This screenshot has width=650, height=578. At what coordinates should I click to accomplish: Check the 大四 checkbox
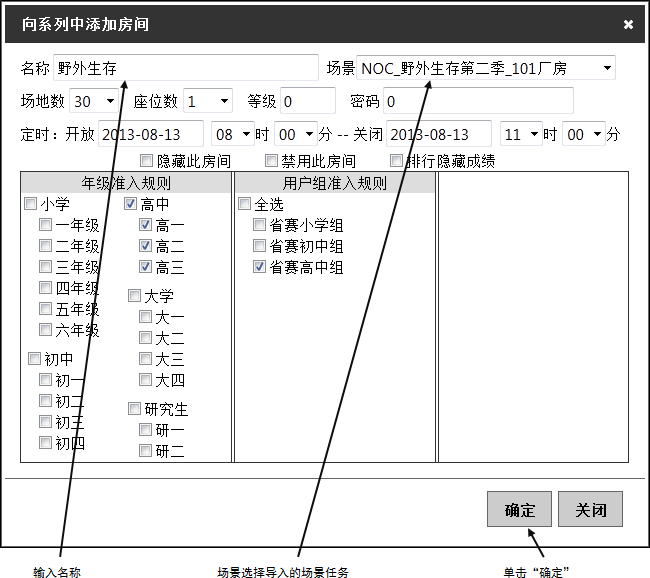[146, 379]
